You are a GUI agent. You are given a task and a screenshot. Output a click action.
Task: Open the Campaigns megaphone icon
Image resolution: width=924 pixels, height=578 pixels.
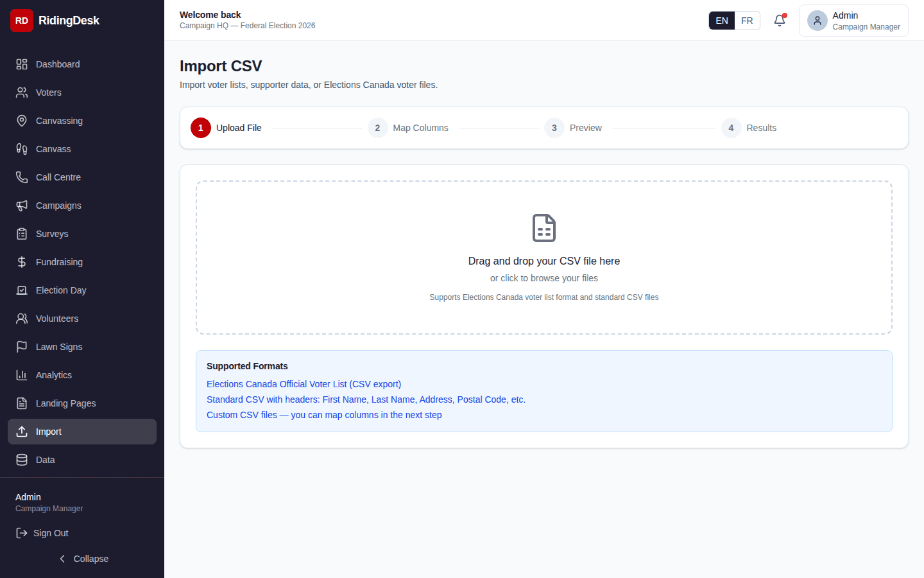[21, 206]
